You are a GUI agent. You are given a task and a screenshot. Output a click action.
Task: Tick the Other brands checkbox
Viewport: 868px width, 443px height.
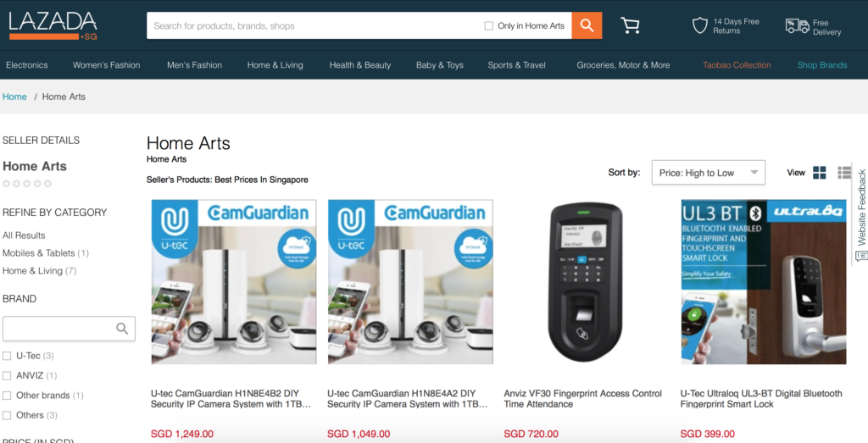point(7,396)
